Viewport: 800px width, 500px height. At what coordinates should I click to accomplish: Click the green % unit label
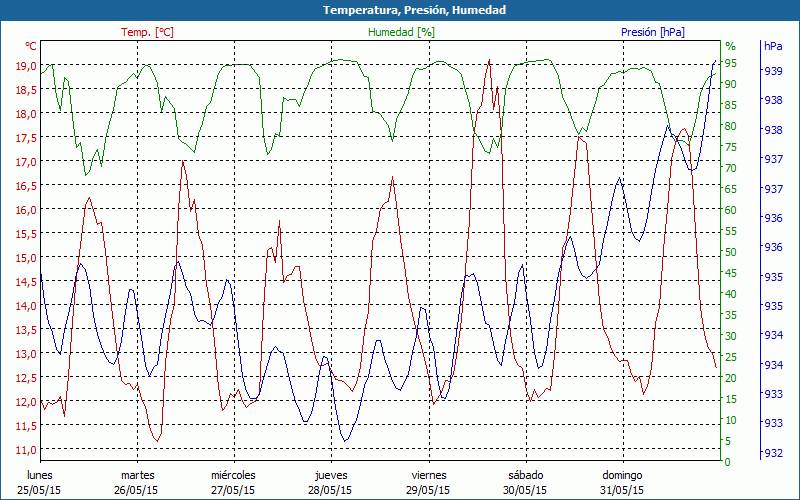click(730, 46)
